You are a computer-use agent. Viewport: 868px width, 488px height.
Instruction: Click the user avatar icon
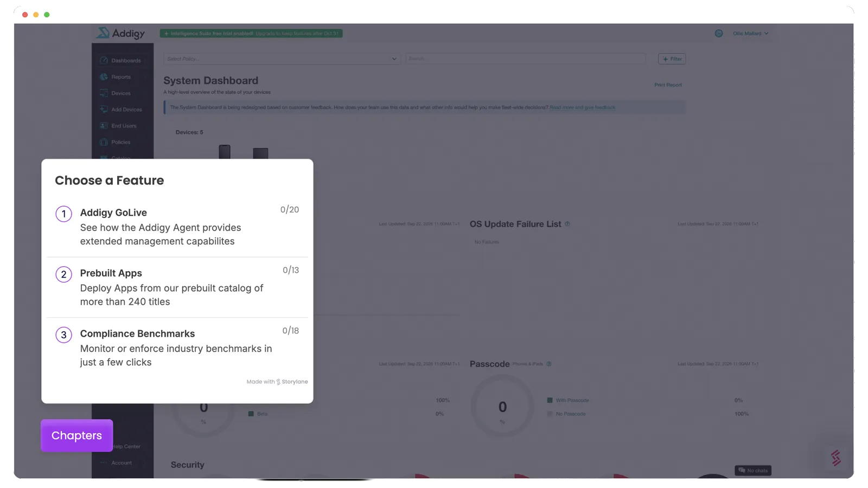pos(719,34)
